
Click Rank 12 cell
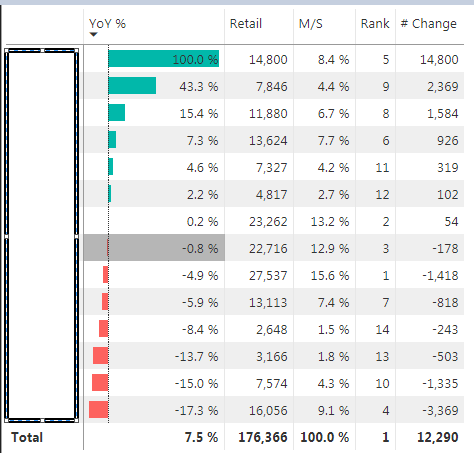coord(382,195)
